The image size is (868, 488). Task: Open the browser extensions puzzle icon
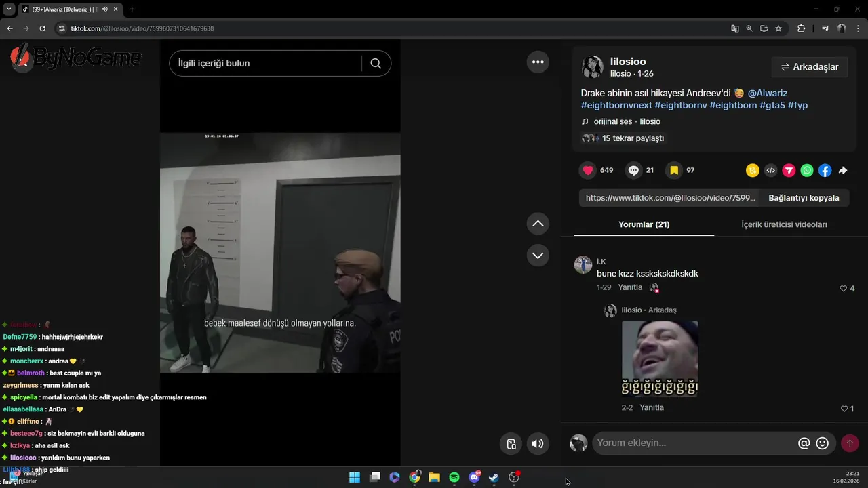[802, 28]
